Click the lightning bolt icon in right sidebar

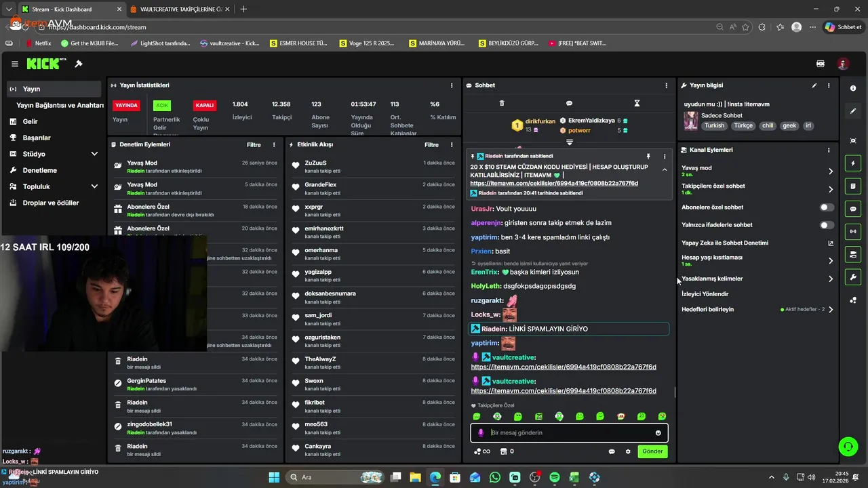point(853,164)
